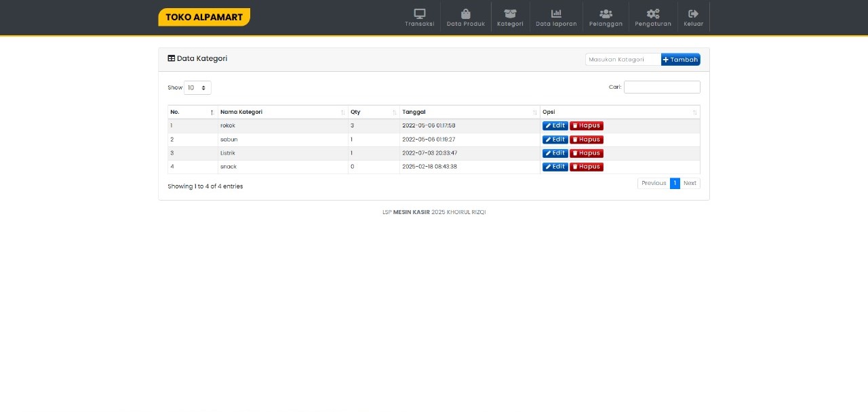The width and height of the screenshot is (868, 412).
Task: Open the Pelanggan users icon
Action: coord(606,14)
